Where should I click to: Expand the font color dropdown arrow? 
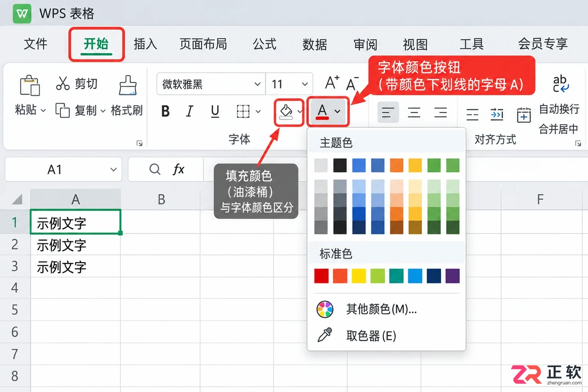pos(337,111)
